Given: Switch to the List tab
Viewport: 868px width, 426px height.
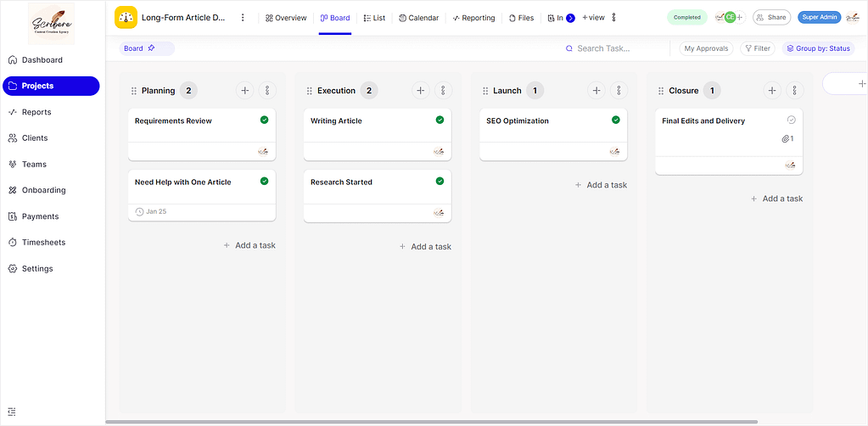Looking at the screenshot, I should click(x=374, y=18).
